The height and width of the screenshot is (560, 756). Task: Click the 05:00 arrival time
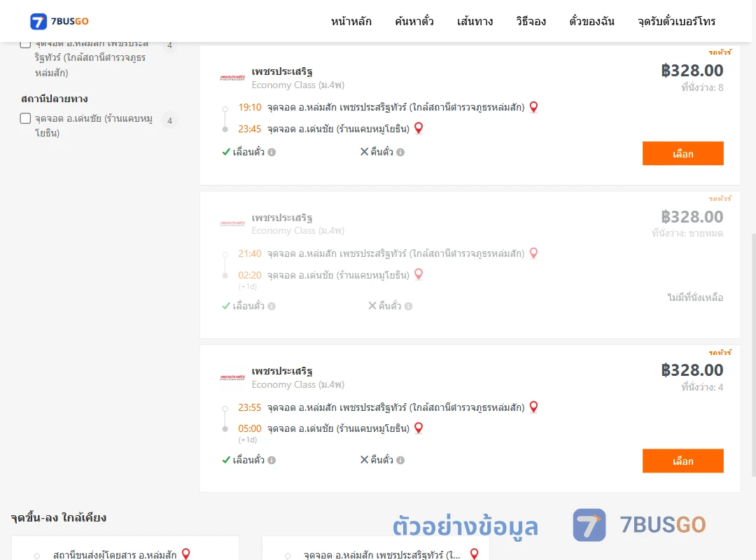[x=249, y=428]
